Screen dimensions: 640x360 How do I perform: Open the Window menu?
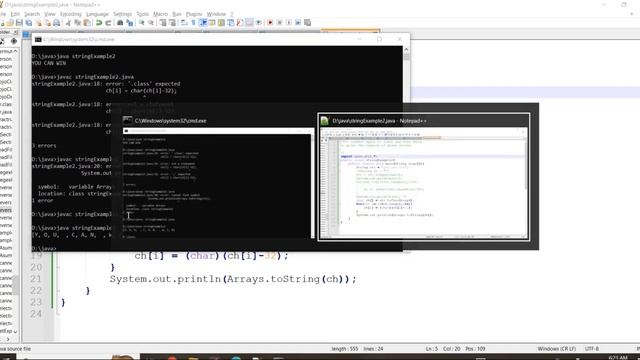tap(216, 14)
